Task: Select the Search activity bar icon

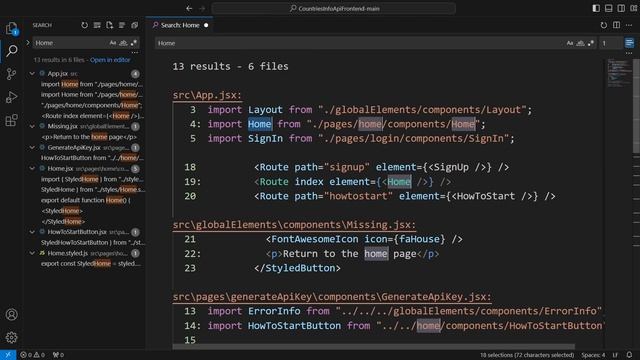Action: [x=11, y=51]
